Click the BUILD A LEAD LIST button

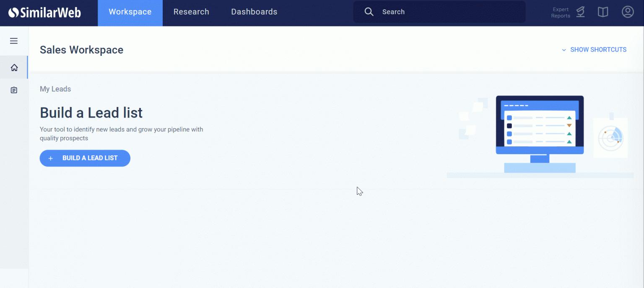(x=85, y=158)
